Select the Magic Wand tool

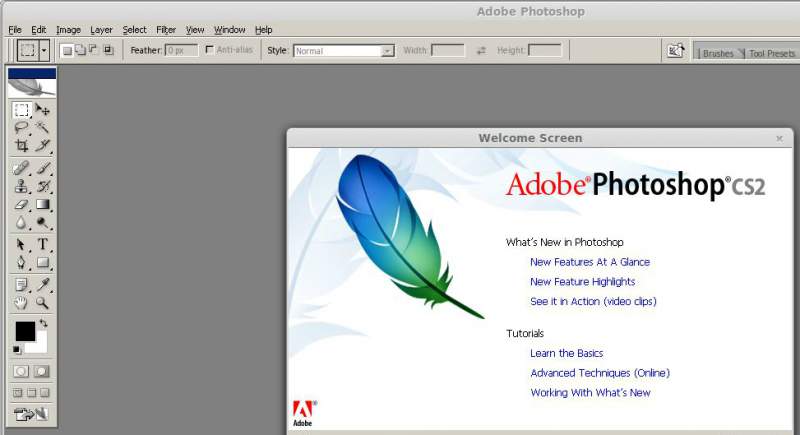point(43,127)
